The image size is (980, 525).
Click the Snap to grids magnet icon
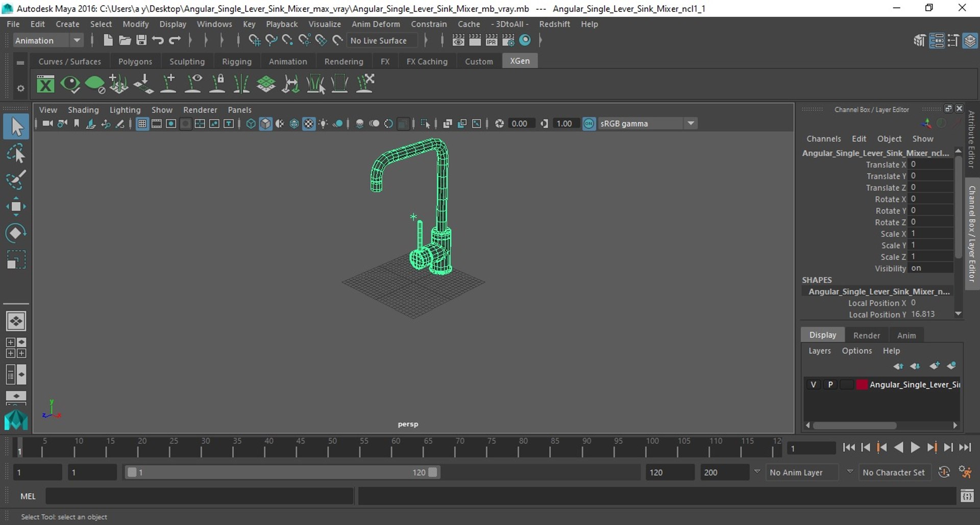[x=254, y=40]
